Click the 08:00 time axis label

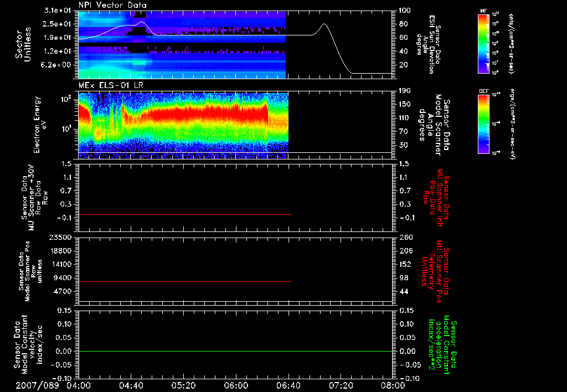click(393, 385)
